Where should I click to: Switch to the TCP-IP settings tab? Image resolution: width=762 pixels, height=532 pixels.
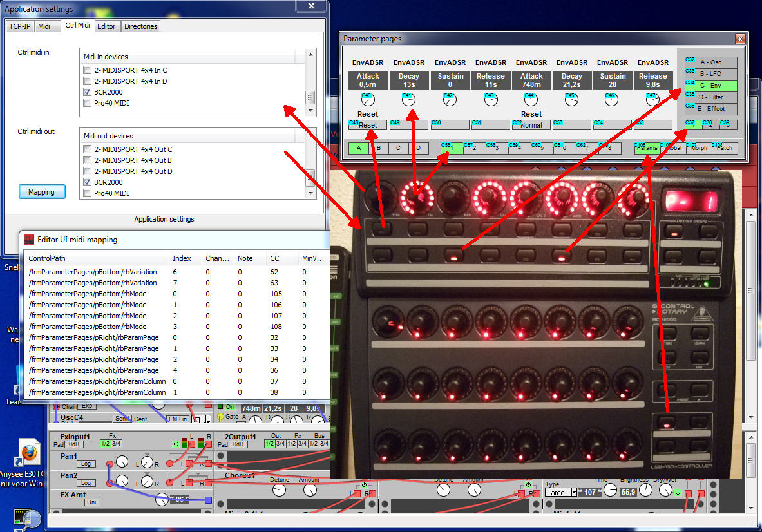(x=20, y=26)
